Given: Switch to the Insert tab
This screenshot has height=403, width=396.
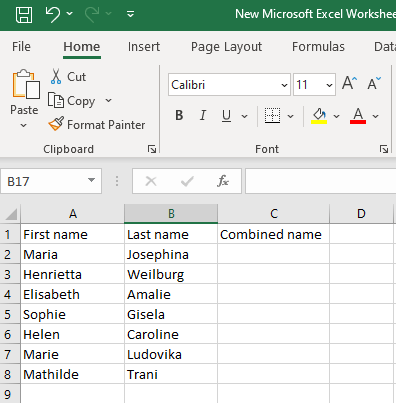Looking at the screenshot, I should coord(144,47).
